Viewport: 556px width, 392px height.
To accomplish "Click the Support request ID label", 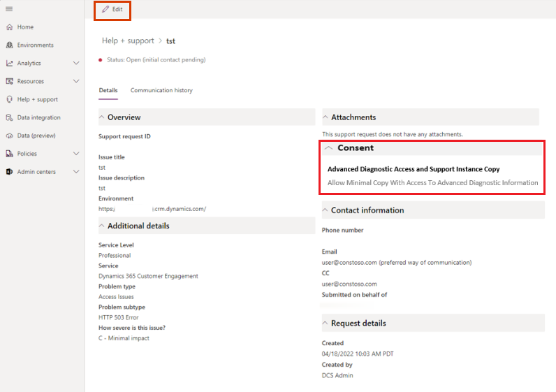I will (124, 136).
